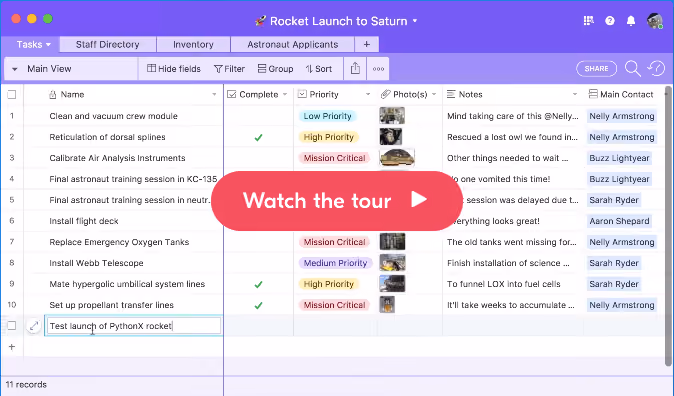Click Buzz Lightyear contact in row 3
Image resolution: width=674 pixels, height=396 pixels.
point(619,158)
